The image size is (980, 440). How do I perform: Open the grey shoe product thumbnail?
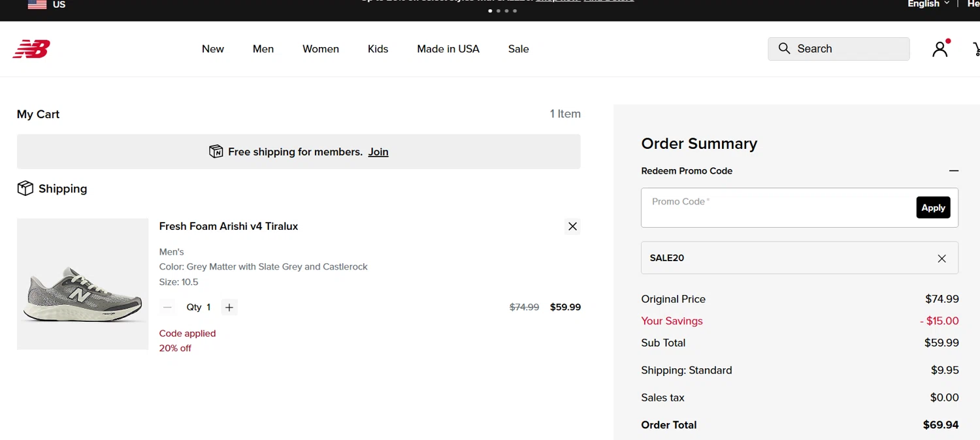coord(83,284)
